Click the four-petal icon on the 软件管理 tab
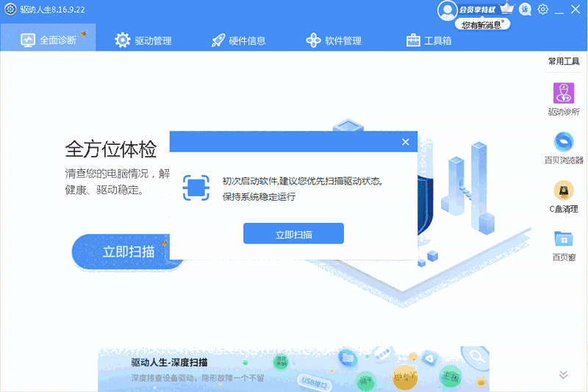The image size is (588, 392). [x=313, y=40]
